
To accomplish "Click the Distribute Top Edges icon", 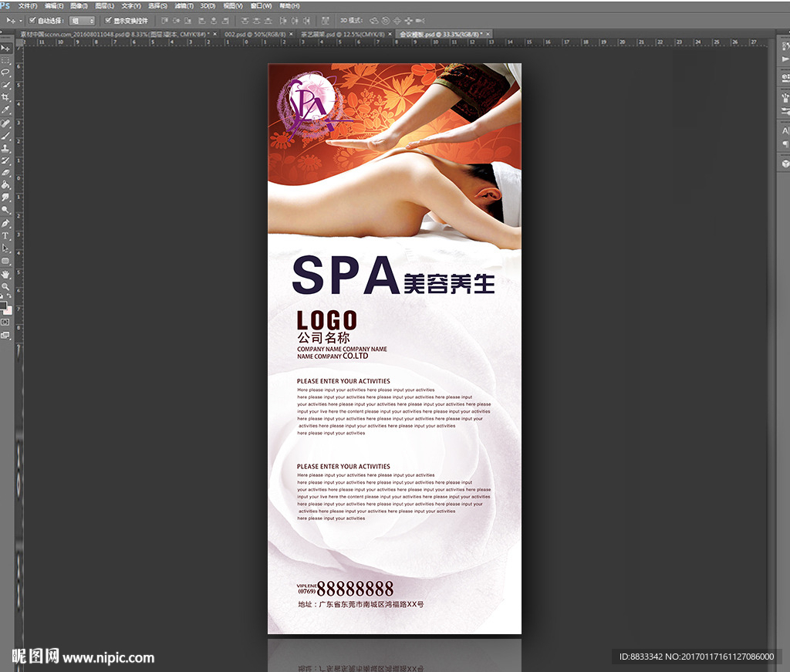I will pyautogui.click(x=245, y=21).
